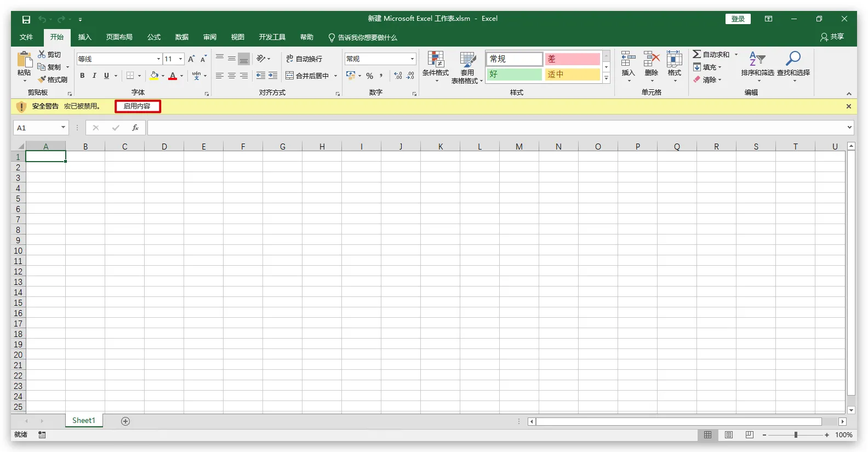868x452 pixels.
Task: Click the Insert Function fx icon
Action: pos(135,128)
